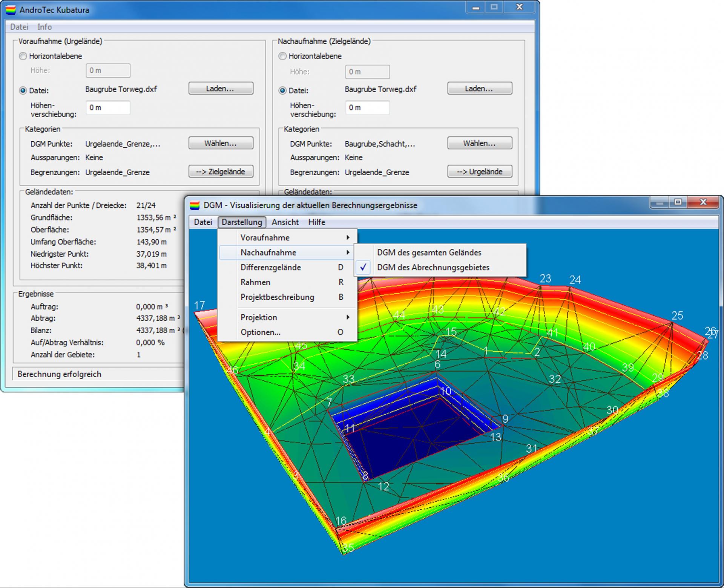Click the --> Urgelände button
The width and height of the screenshot is (724, 588).
point(480,171)
